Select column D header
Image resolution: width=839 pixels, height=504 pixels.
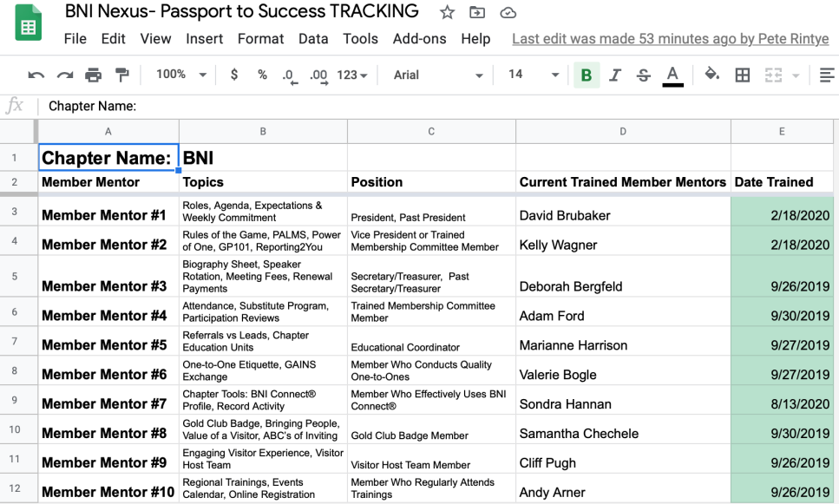pyautogui.click(x=623, y=131)
